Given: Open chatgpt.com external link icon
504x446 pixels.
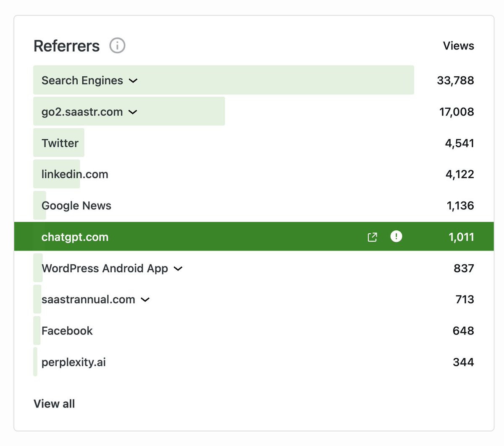Looking at the screenshot, I should pos(372,237).
